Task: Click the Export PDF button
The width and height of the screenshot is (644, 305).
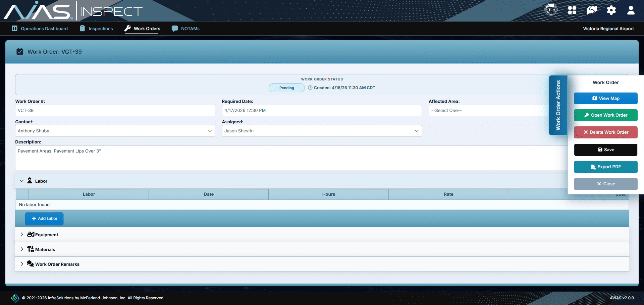Action: [x=606, y=167]
